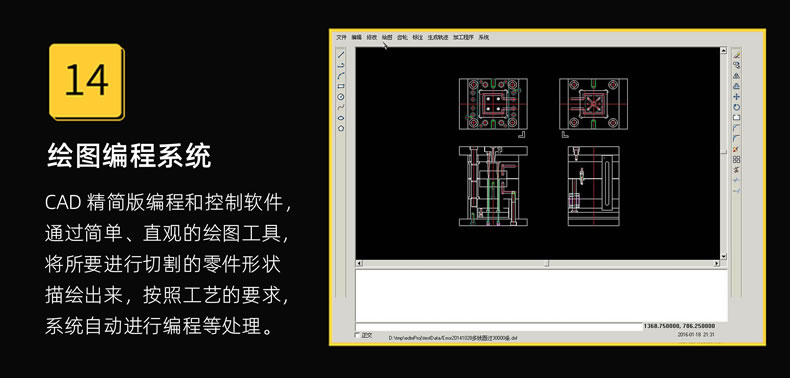Image resolution: width=790 pixels, height=378 pixels.
Task: Click the horizontal scrollbar right arrow
Action: pyautogui.click(x=717, y=264)
